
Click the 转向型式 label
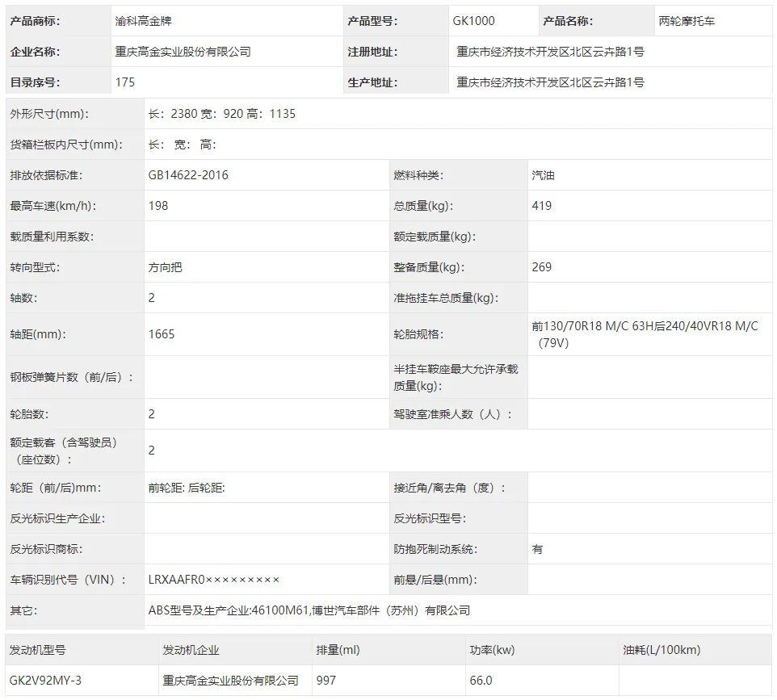click(35, 267)
